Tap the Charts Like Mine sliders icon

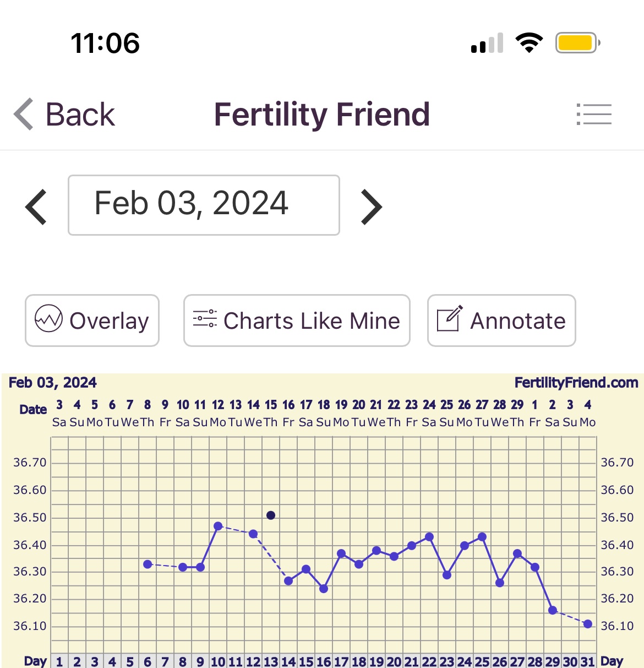(205, 319)
